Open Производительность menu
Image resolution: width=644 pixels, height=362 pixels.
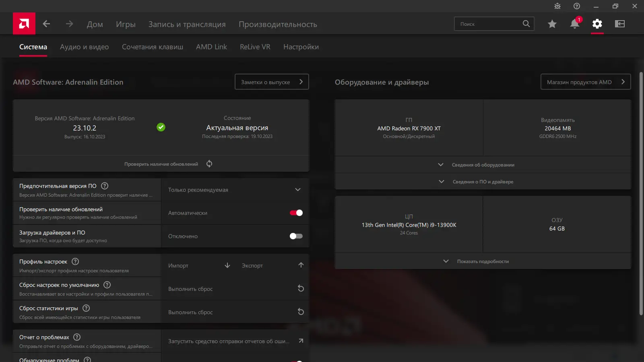pos(278,24)
